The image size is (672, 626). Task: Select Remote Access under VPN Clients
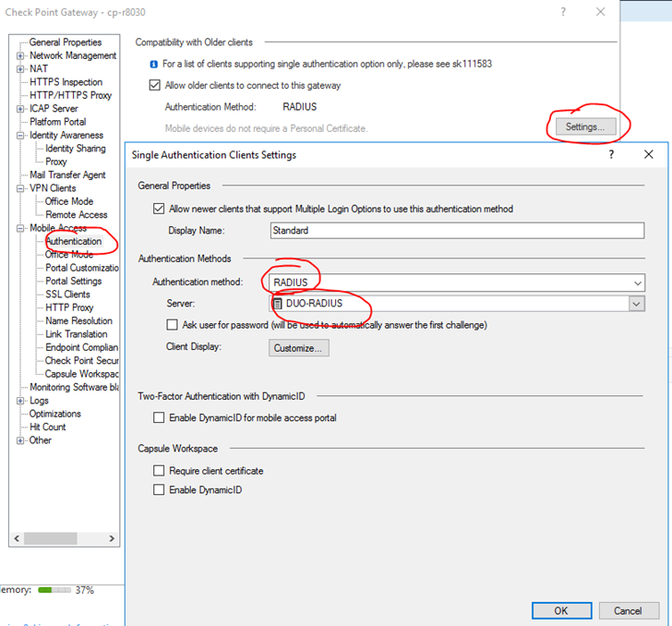[x=77, y=215]
